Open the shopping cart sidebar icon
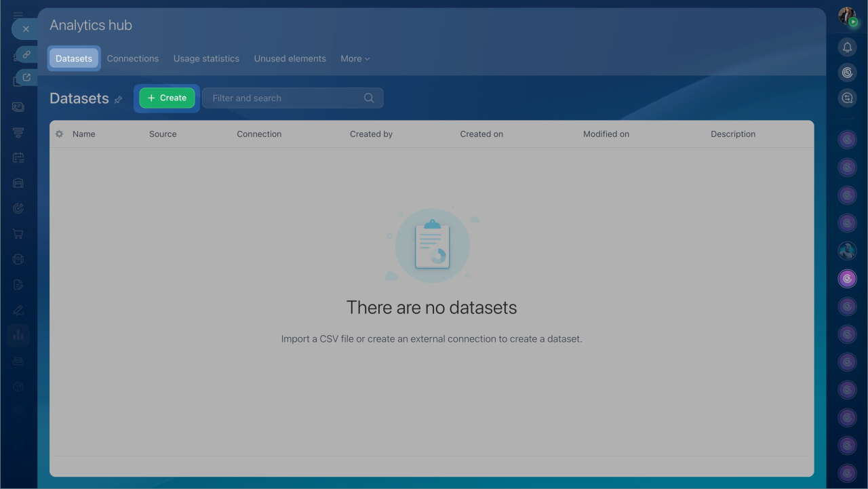 18,234
